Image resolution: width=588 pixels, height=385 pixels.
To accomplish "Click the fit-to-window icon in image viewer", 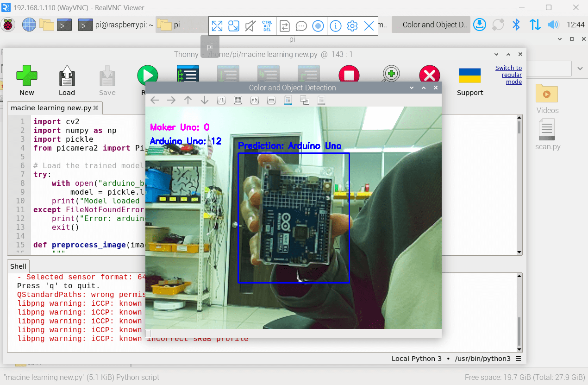I will (x=238, y=100).
